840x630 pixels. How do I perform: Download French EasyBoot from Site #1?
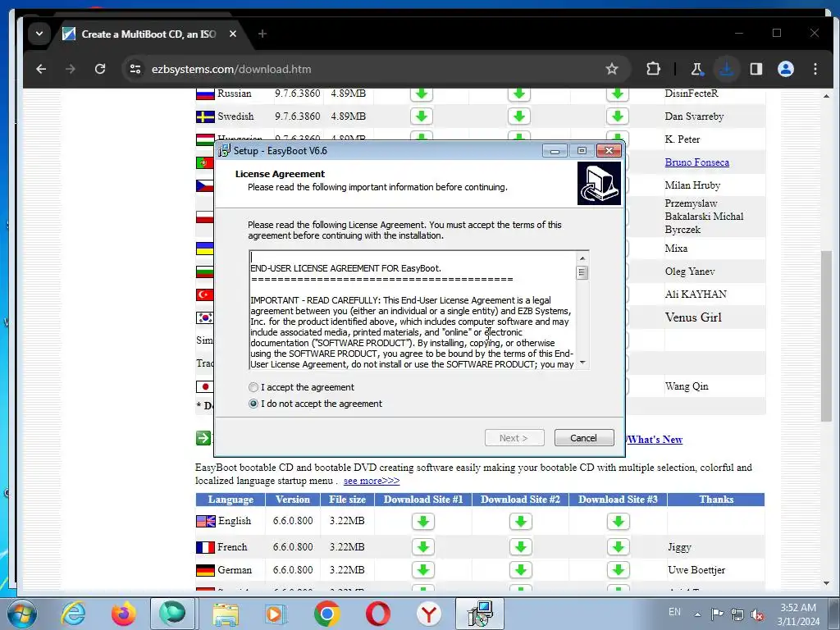(x=422, y=547)
